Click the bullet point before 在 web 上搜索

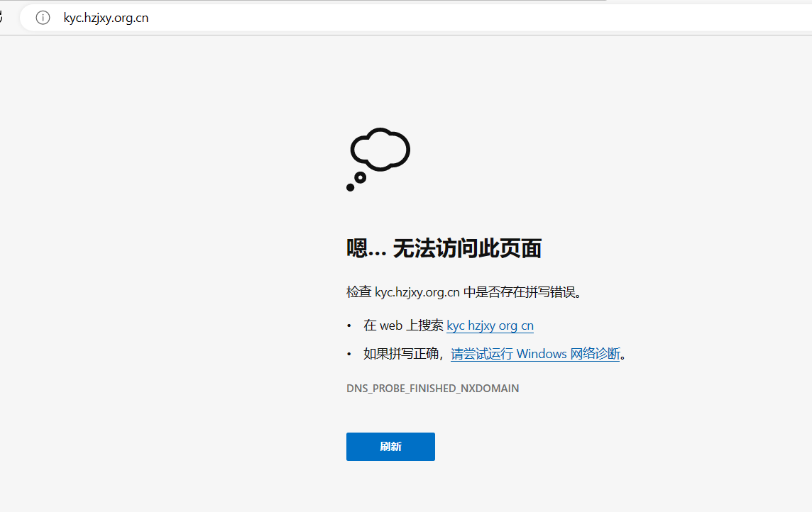(x=349, y=325)
